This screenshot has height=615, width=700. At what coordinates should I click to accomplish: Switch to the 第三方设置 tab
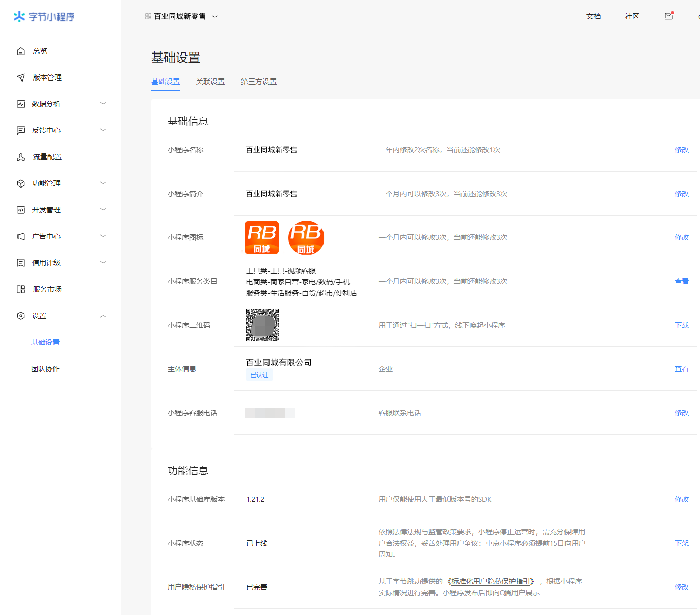pos(259,82)
